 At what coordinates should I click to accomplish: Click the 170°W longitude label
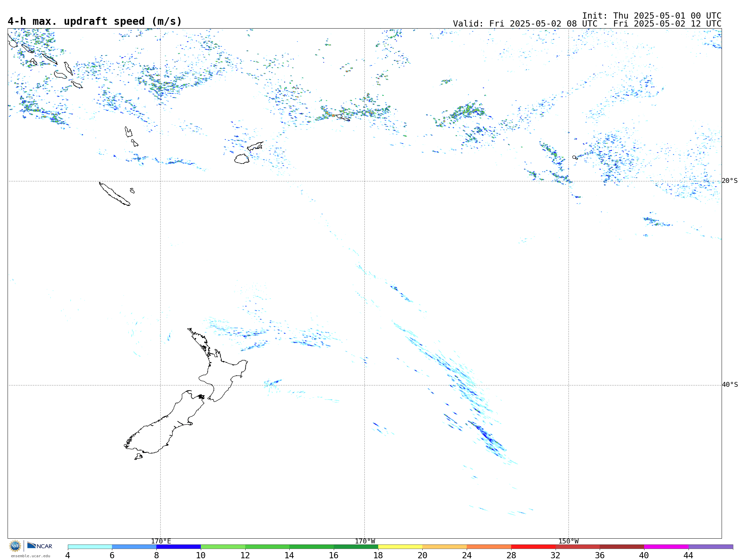click(x=365, y=541)
